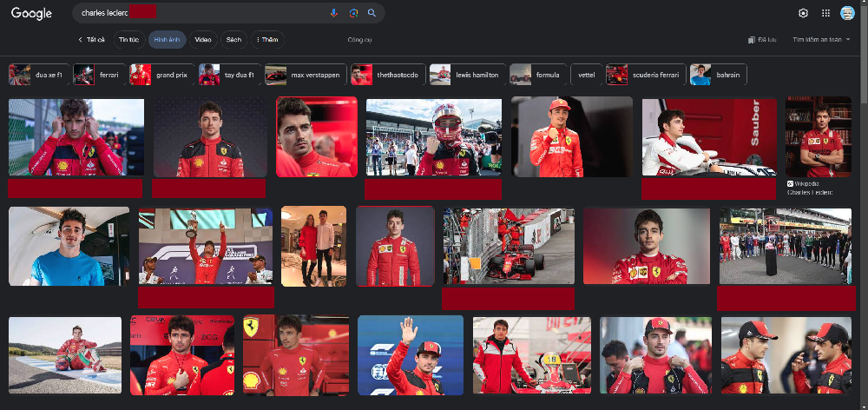868x410 pixels.
Task: Select the 'grand prix' chip
Action: pos(162,75)
